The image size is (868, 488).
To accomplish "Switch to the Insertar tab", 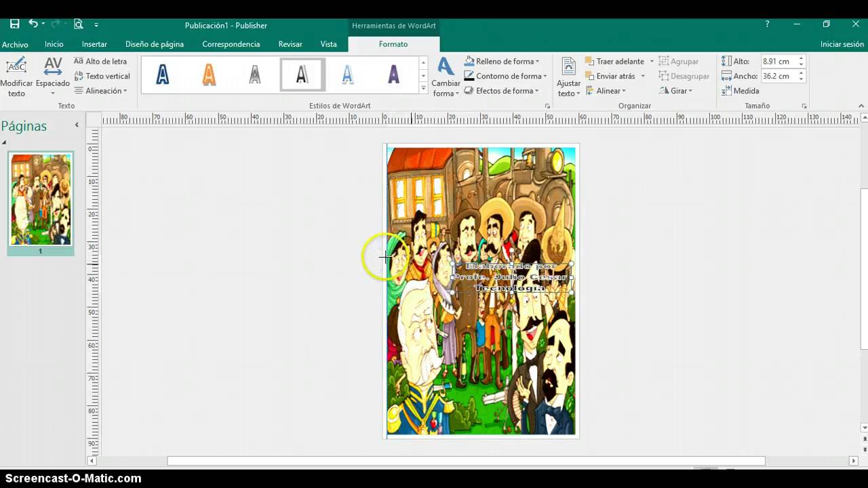I will click(94, 44).
